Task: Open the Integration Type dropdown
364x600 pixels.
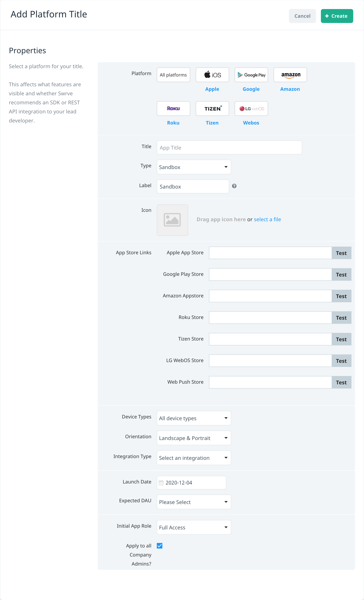Action: 194,458
